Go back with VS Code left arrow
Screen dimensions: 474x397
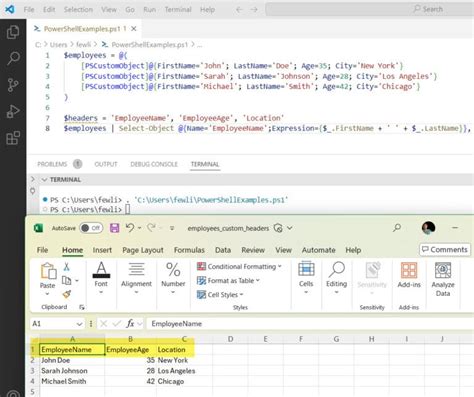(239, 10)
